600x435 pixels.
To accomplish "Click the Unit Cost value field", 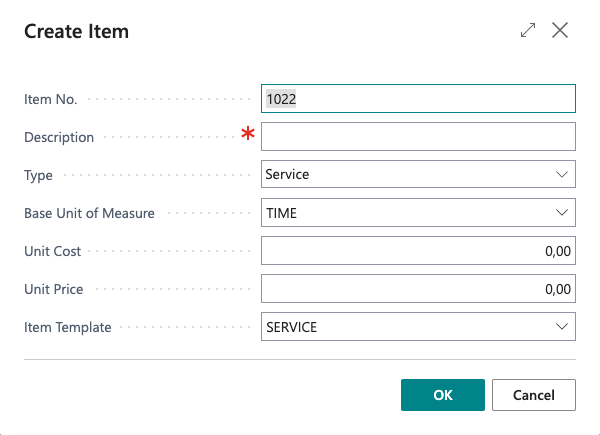I will 418,251.
